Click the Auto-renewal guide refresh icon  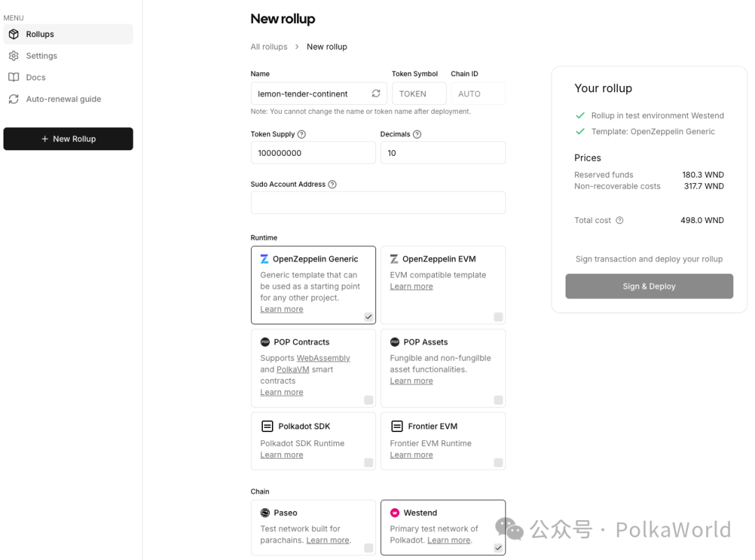click(13, 99)
